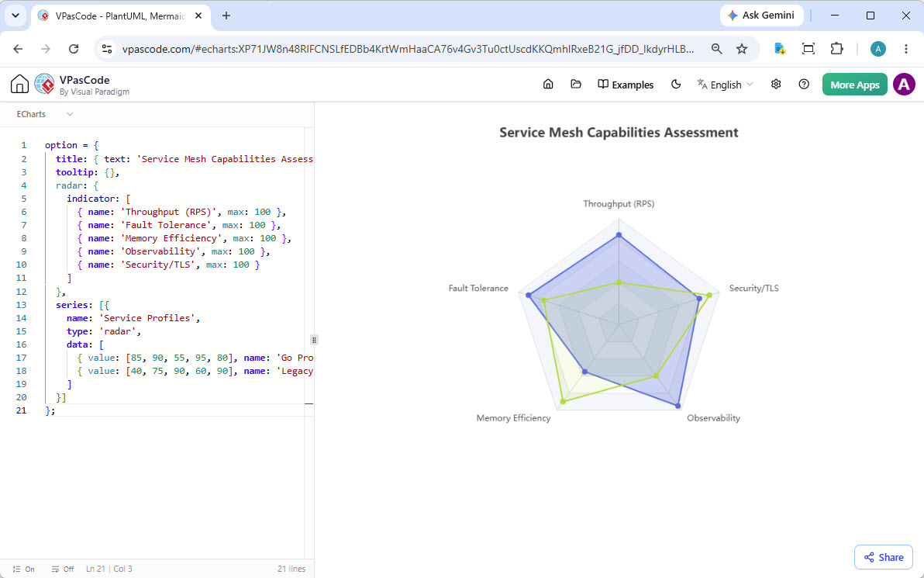This screenshot has height=578, width=924.
Task: Click the site information icon in address bar
Action: pos(107,49)
